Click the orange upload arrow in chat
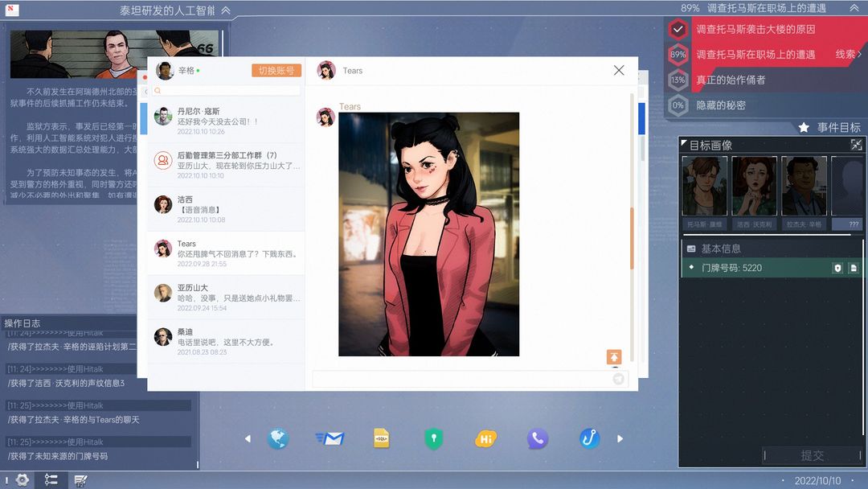The height and width of the screenshot is (489, 868). (x=614, y=357)
